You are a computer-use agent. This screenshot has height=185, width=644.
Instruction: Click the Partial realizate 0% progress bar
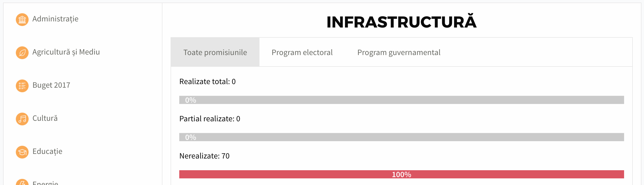coord(401,137)
